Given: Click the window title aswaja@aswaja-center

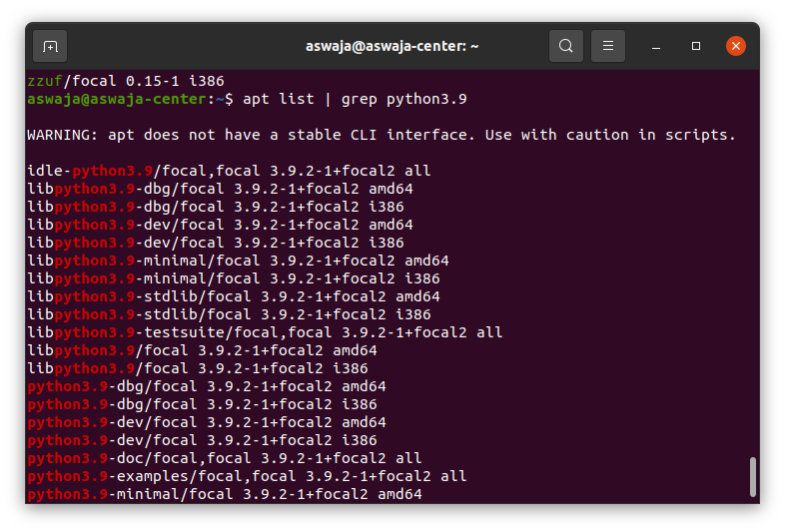Looking at the screenshot, I should [392, 46].
